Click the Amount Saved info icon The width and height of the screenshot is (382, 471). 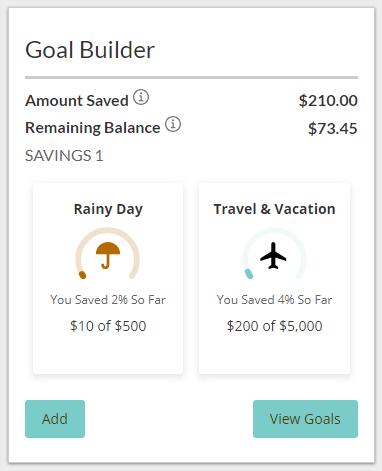[x=141, y=97]
